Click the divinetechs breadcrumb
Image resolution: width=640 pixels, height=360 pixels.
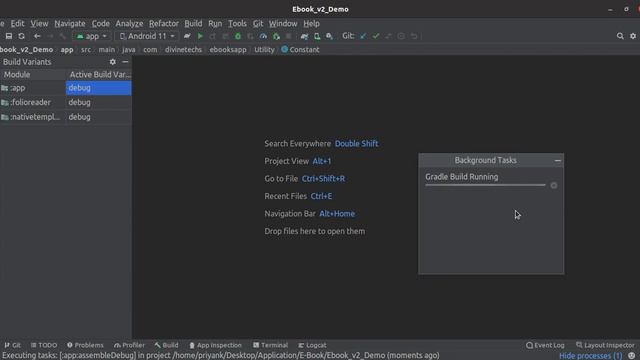tap(183, 50)
